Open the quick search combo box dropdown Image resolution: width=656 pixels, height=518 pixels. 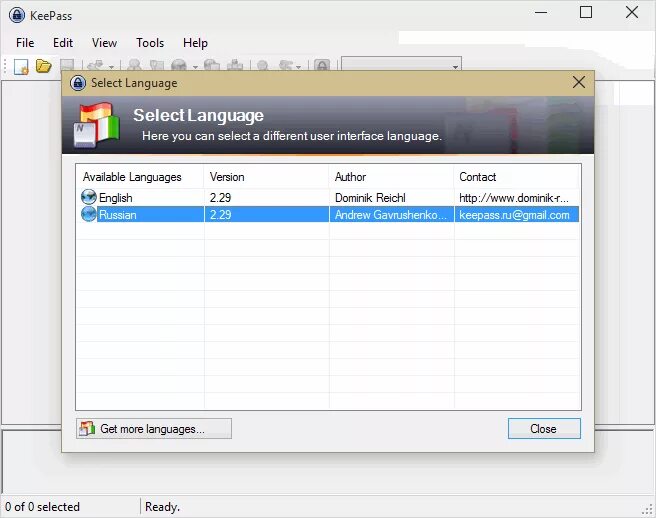point(455,66)
